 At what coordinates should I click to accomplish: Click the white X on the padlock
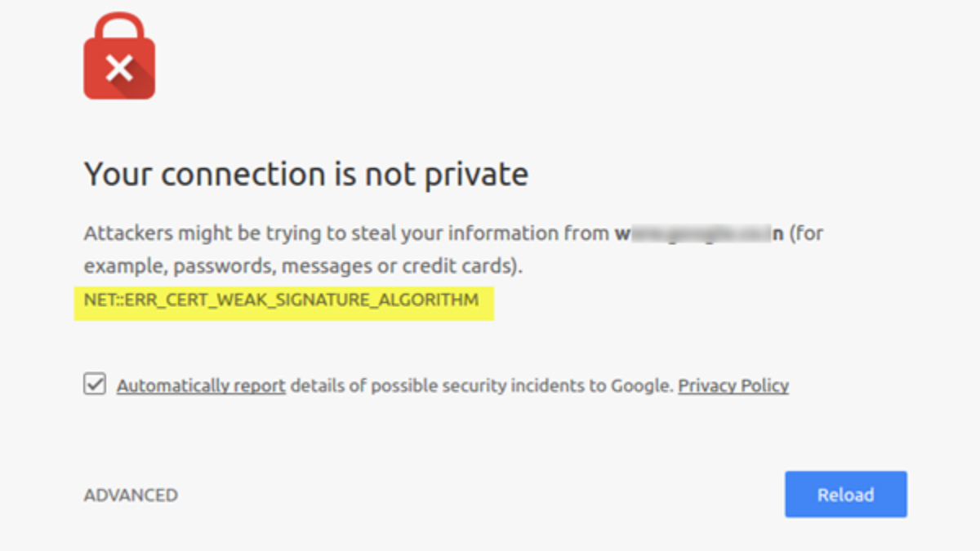[119, 69]
